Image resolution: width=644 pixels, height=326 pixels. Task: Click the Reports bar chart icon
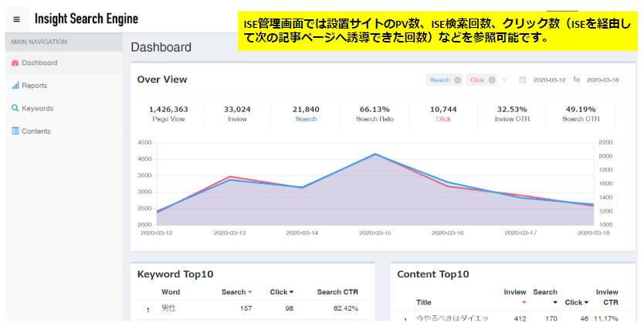(15, 86)
